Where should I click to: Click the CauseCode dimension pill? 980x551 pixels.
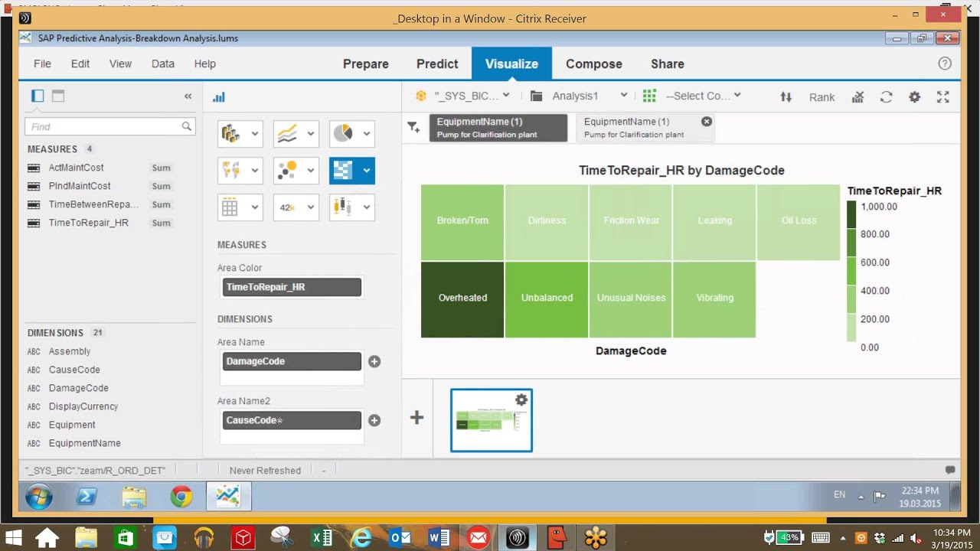[x=292, y=420]
